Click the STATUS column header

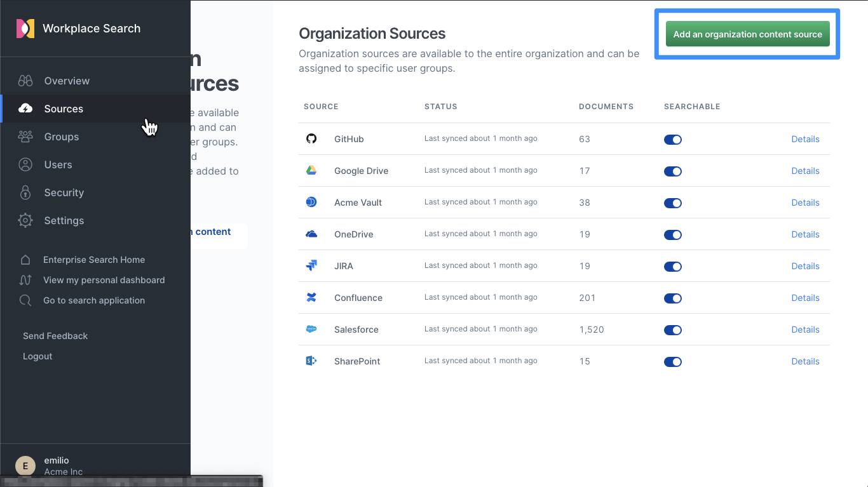(441, 107)
